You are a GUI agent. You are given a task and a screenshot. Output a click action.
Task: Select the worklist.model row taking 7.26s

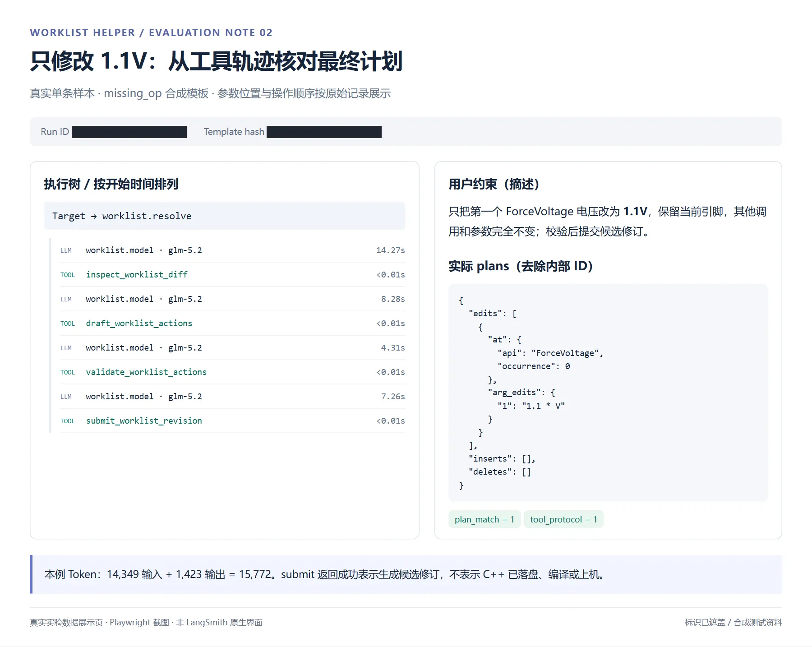[233, 396]
